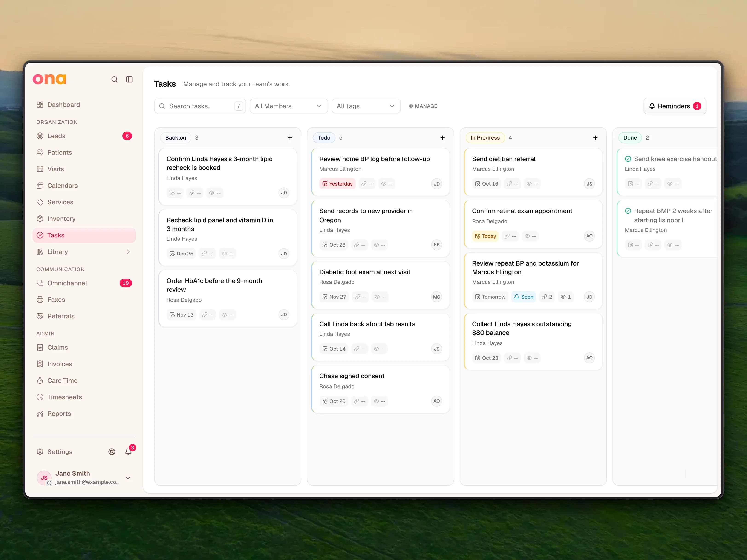This screenshot has height=560, width=747.
Task: Click JD avatar on Order HbA1c card
Action: click(284, 315)
